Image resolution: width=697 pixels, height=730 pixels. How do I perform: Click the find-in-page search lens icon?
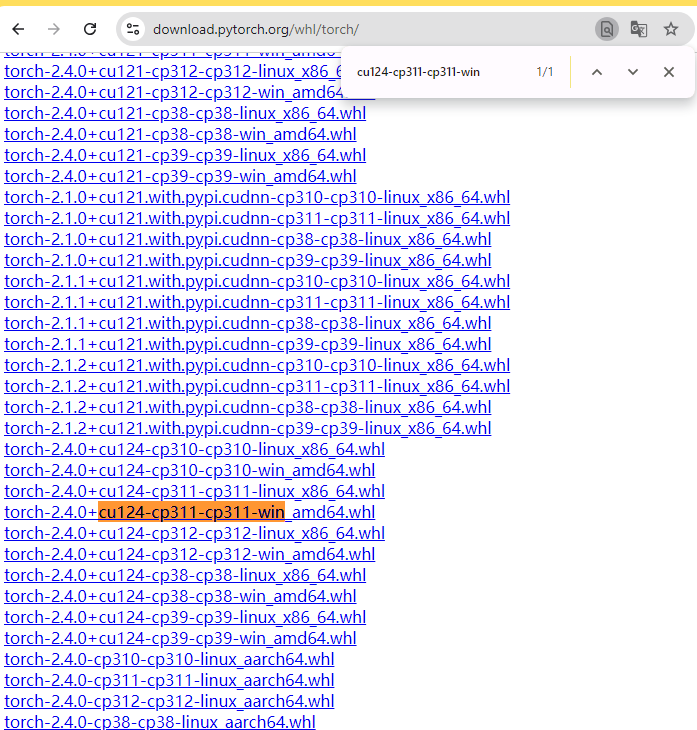(607, 29)
